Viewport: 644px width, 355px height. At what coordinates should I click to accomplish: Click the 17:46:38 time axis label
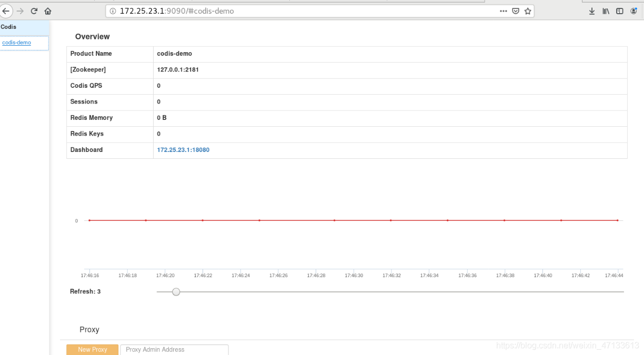point(505,276)
